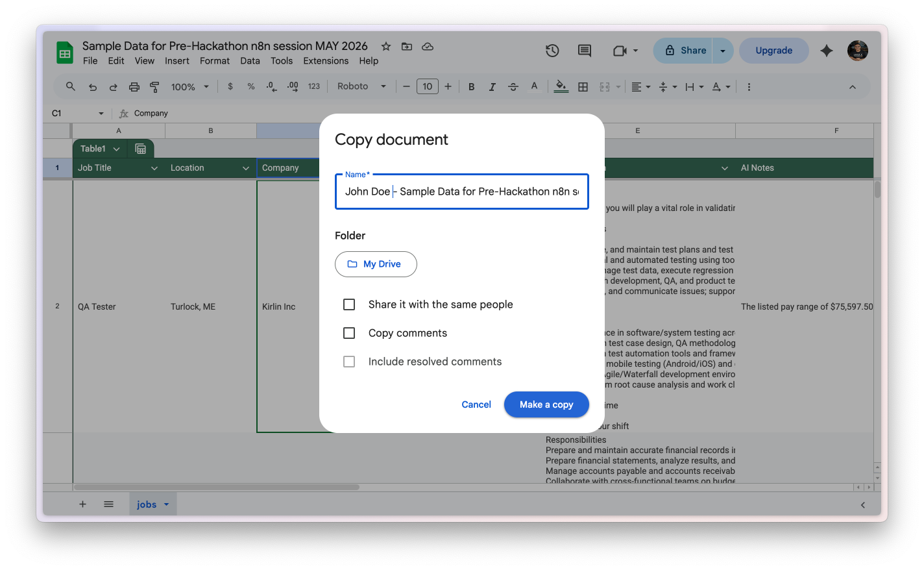The width and height of the screenshot is (924, 570).
Task: Check the cloud document status icon
Action: [x=428, y=46]
